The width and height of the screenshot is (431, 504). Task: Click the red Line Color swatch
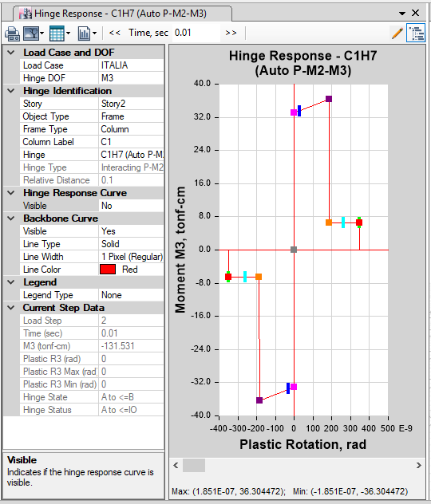point(108,270)
